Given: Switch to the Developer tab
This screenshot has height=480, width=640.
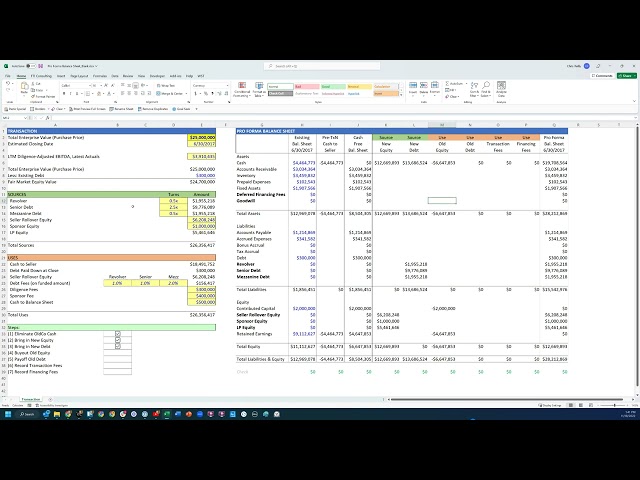Looking at the screenshot, I should [157, 76].
